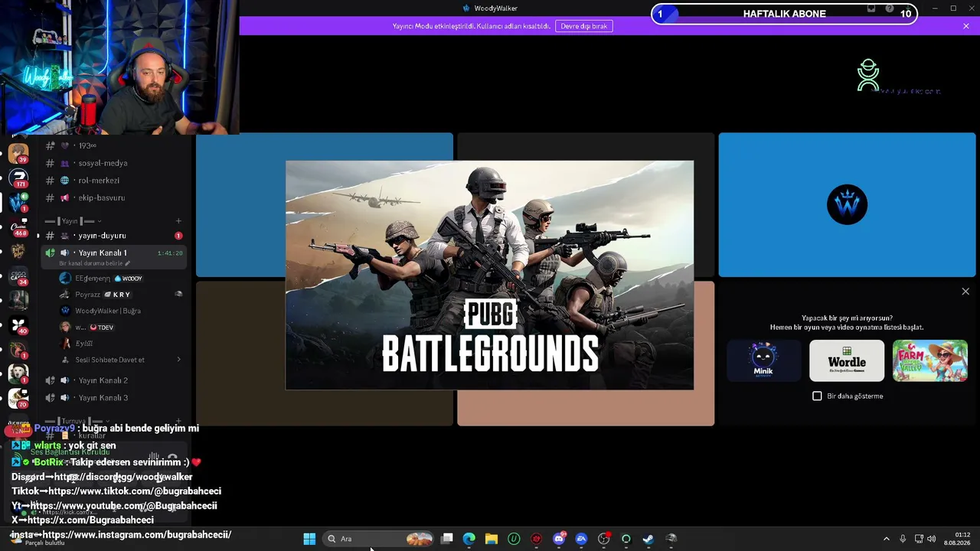Screen dimensions: 980x551
Task: Open the server with the 70 badge
Action: 18,398
